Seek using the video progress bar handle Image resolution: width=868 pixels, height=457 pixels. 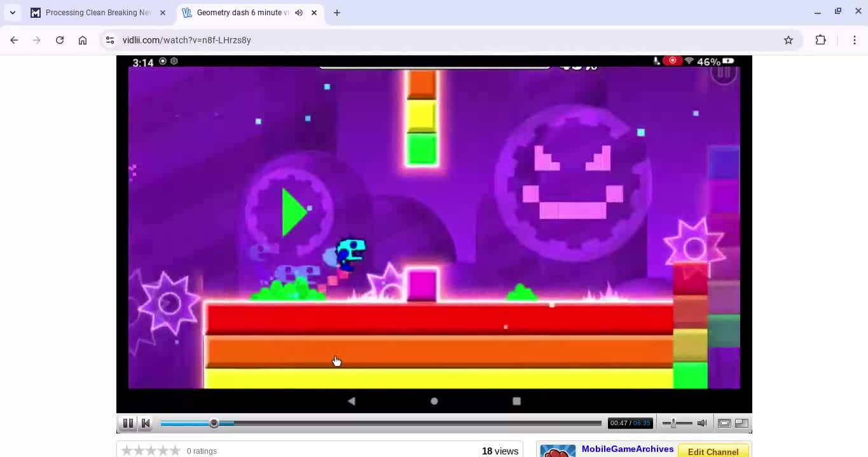[x=214, y=423]
